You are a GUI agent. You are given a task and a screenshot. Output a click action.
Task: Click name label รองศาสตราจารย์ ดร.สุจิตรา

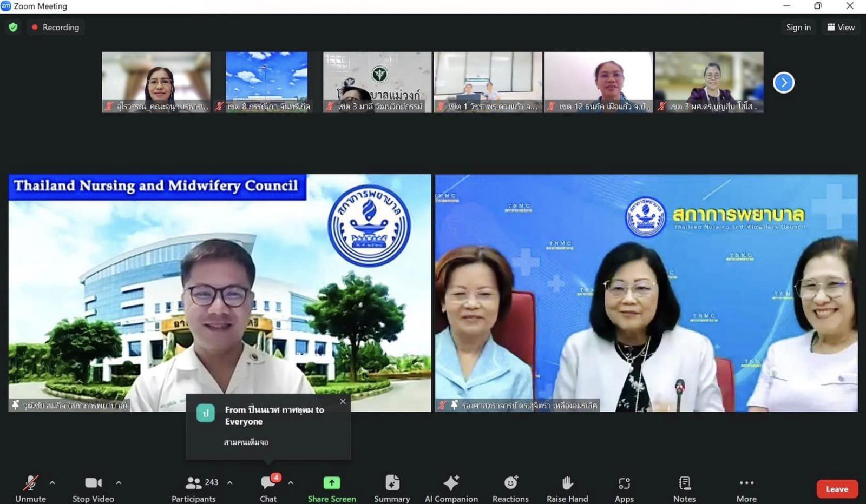click(x=529, y=404)
